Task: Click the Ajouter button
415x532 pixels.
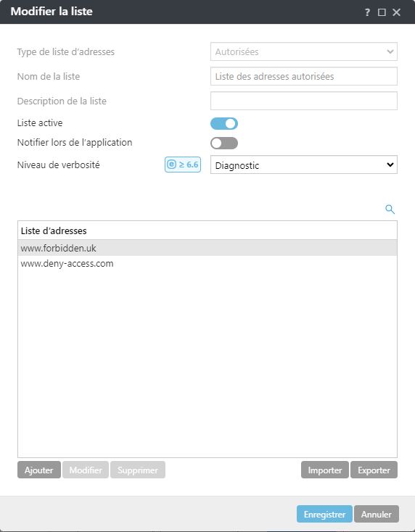Action: 39,470
